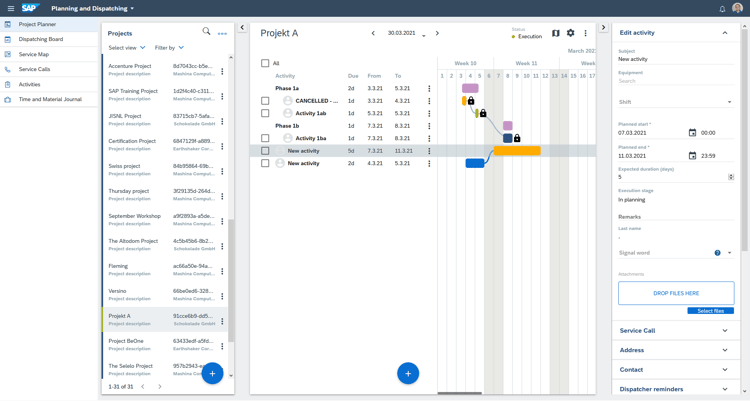Open the Planning and Dispatching app switcher
The image size is (750, 401).
(93, 9)
